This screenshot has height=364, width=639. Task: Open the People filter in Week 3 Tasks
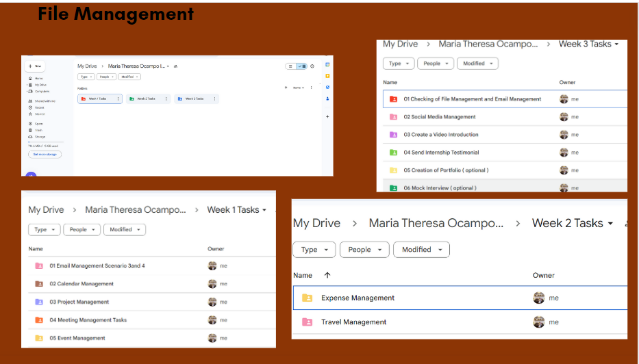pos(436,64)
